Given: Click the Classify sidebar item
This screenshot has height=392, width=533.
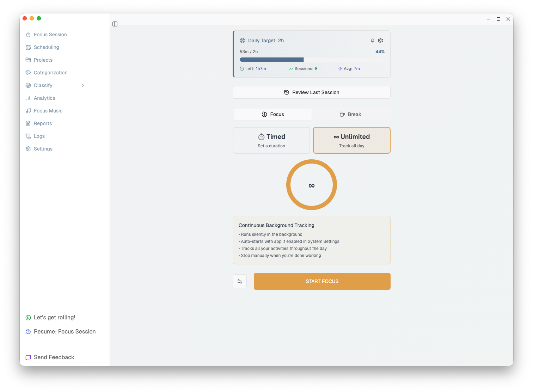Looking at the screenshot, I should click(43, 85).
